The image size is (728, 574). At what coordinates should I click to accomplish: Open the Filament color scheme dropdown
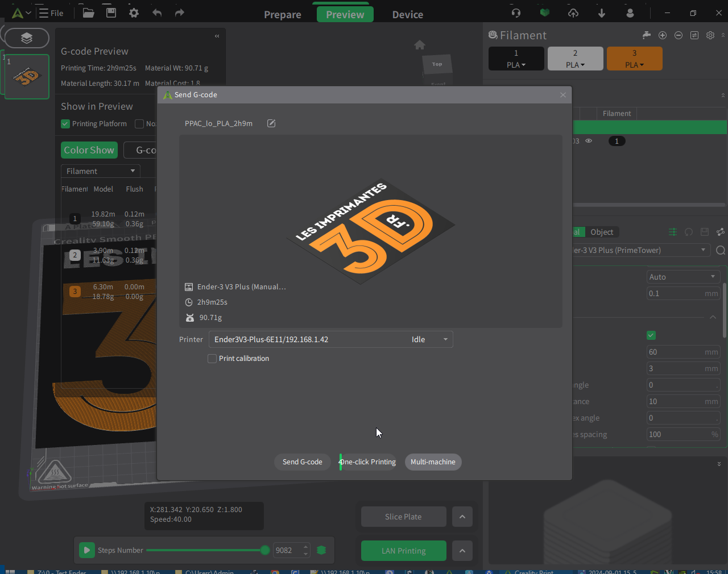tap(101, 171)
